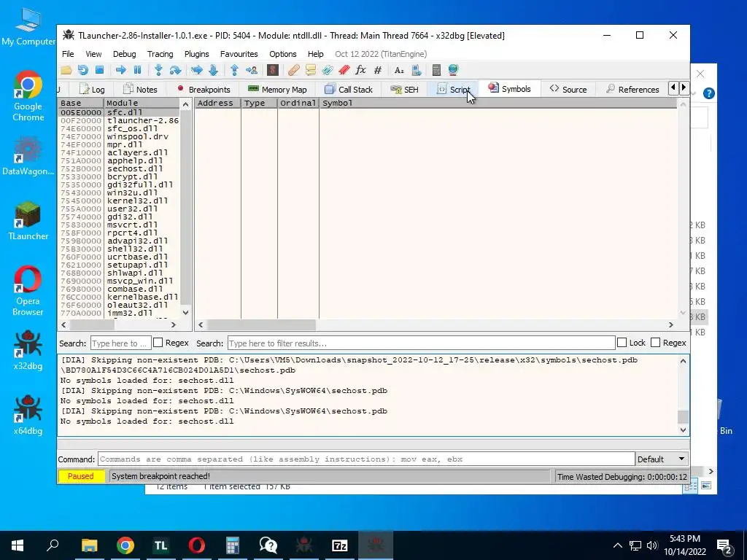Open the File menu
Viewport: 747px width, 560px height.
pos(68,54)
